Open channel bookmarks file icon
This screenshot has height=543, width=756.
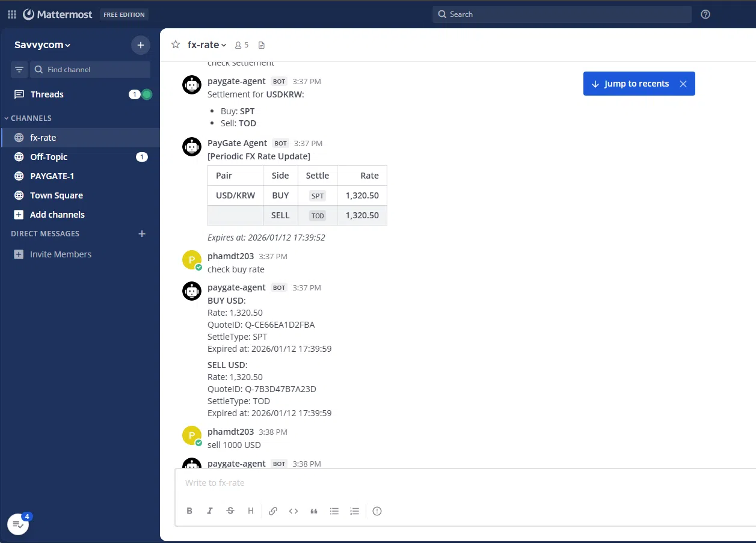pos(261,45)
